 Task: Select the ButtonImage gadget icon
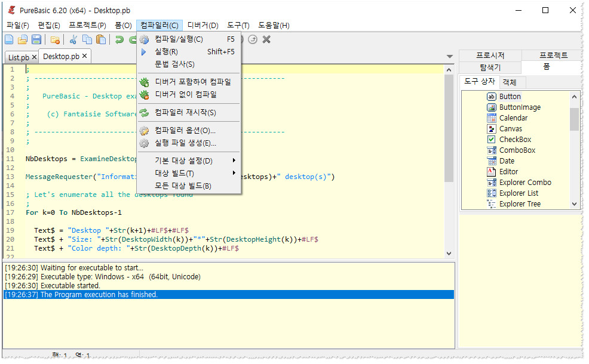click(492, 107)
